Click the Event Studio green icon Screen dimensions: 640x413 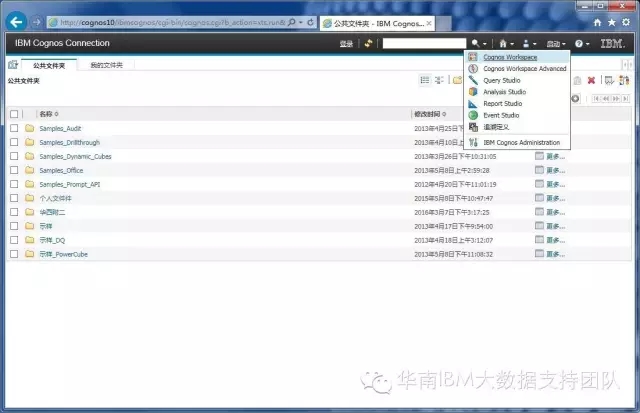[x=473, y=115]
